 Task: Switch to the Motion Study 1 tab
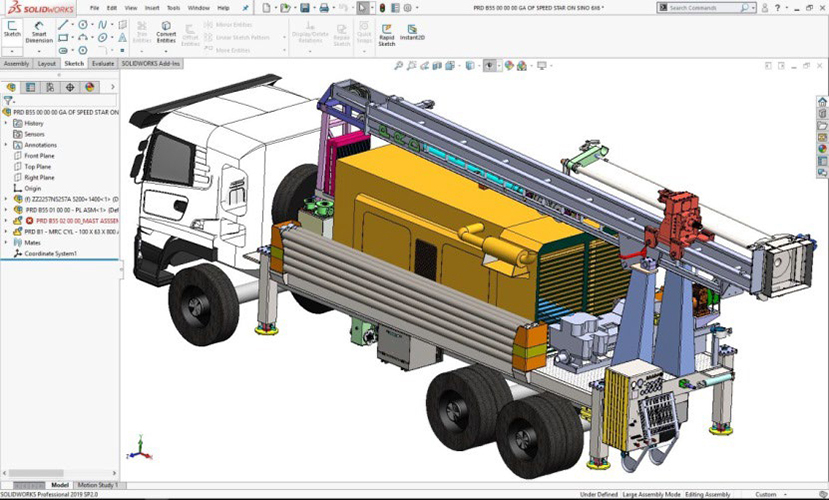click(98, 485)
